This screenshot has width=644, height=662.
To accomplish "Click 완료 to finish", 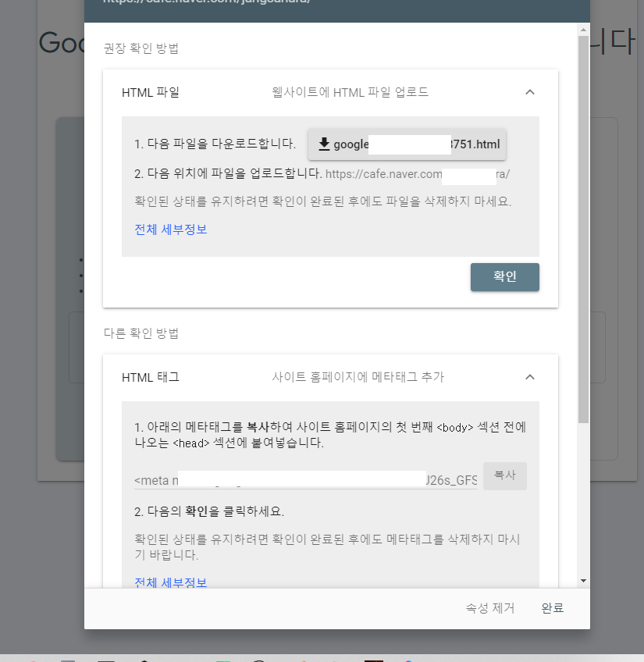I will [553, 608].
